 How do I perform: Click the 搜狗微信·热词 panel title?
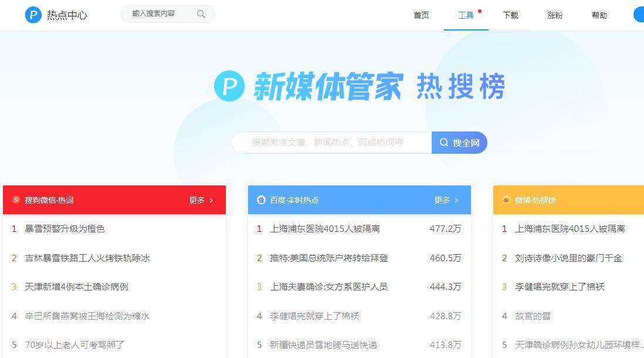tap(49, 200)
